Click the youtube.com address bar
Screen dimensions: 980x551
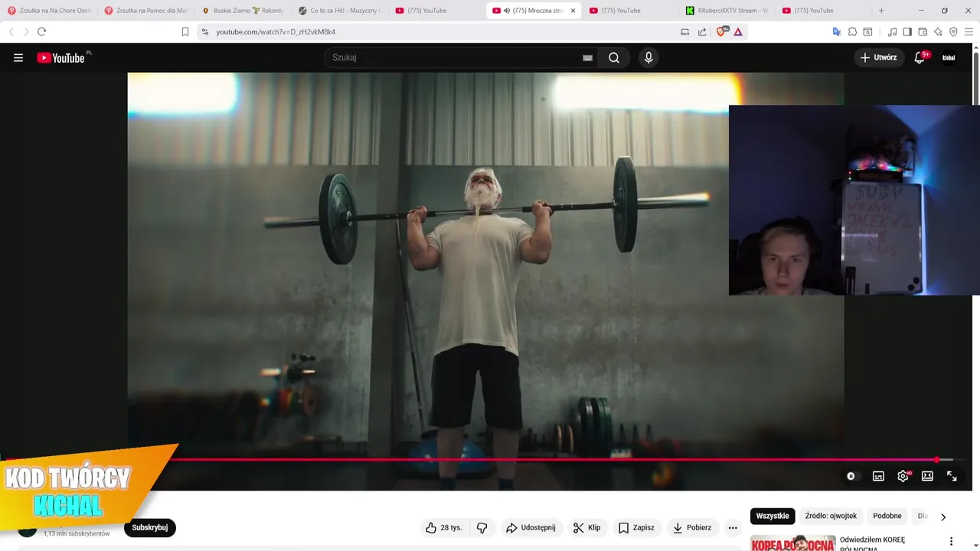(444, 31)
